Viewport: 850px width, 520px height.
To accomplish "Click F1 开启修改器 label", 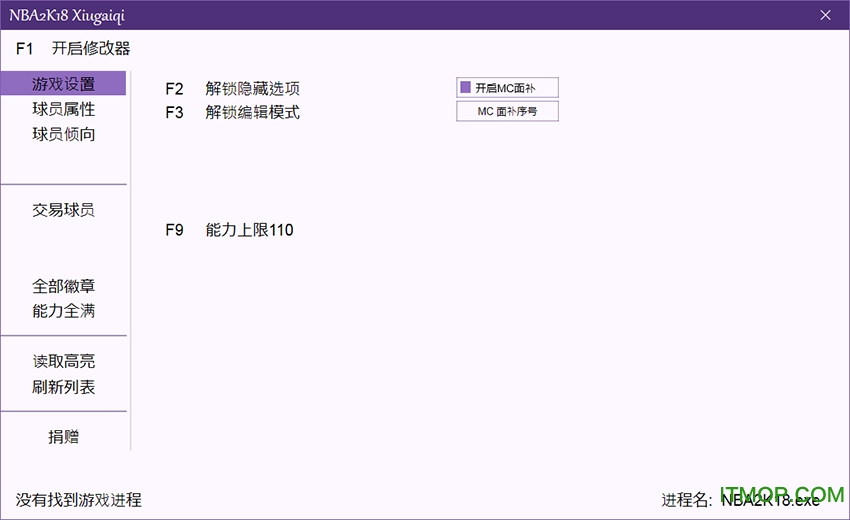I will (x=73, y=48).
